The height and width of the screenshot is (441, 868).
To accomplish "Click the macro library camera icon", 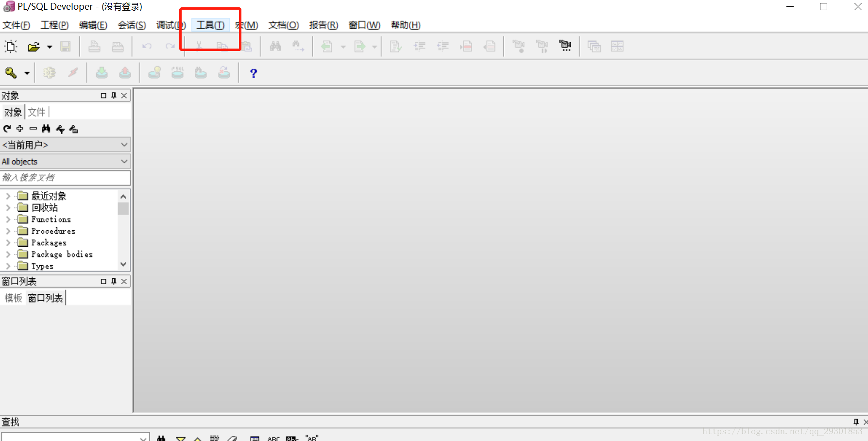I will (565, 46).
